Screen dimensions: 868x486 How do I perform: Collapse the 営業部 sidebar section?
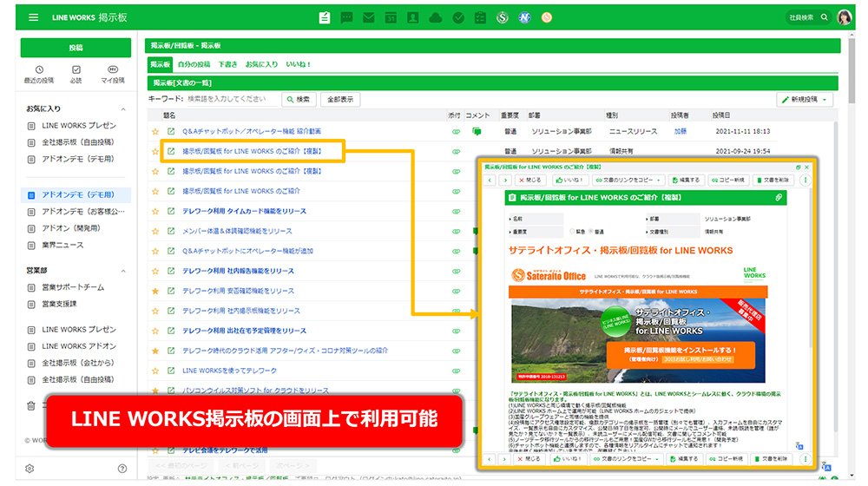pos(123,271)
